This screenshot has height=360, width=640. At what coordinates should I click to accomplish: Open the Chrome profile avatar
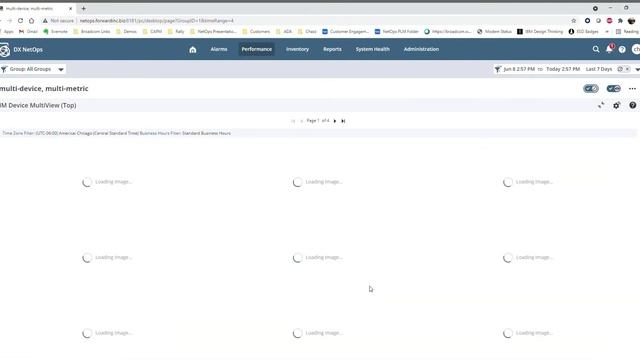pyautogui.click(x=631, y=20)
